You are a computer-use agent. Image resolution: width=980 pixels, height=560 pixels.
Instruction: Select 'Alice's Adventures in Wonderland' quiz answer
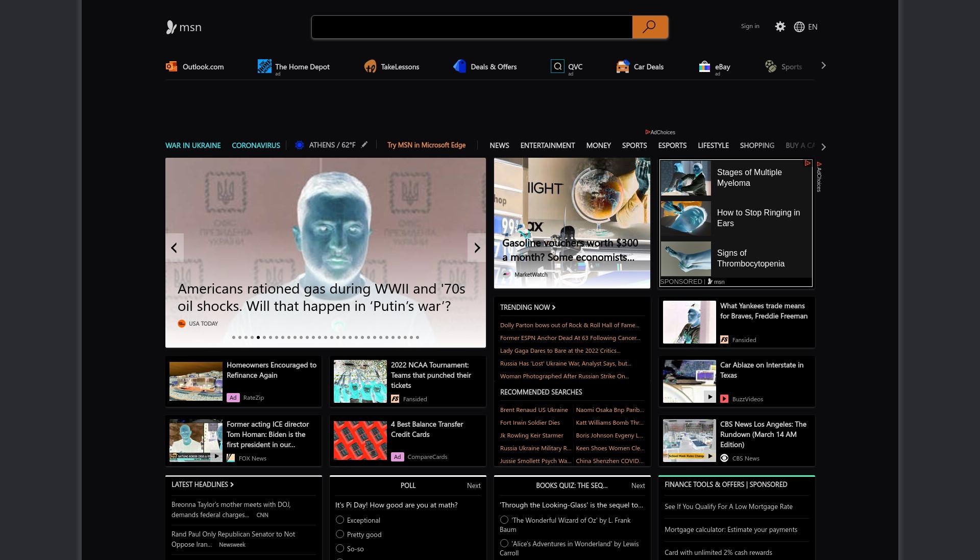click(504, 543)
